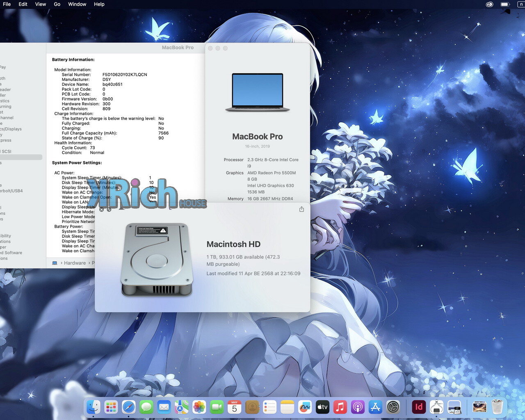
Task: Click the Creative Cloud menu bar icon
Action: [489, 4]
